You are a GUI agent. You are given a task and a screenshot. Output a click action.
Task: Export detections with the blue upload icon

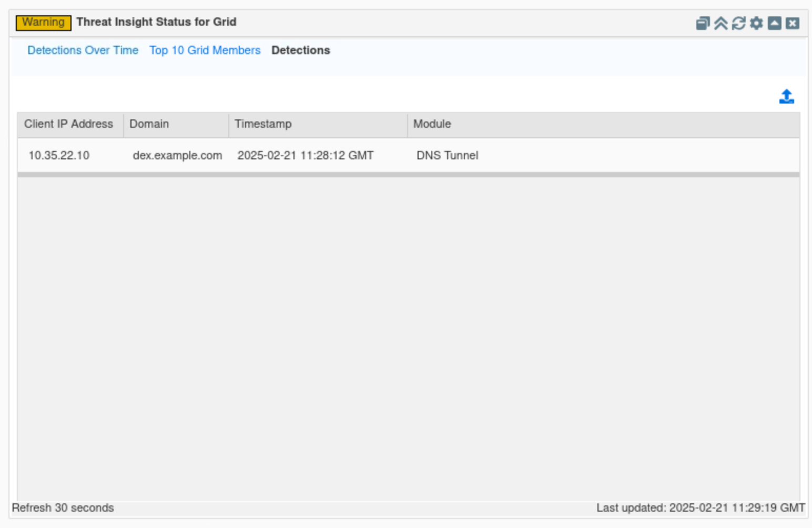tap(786, 96)
